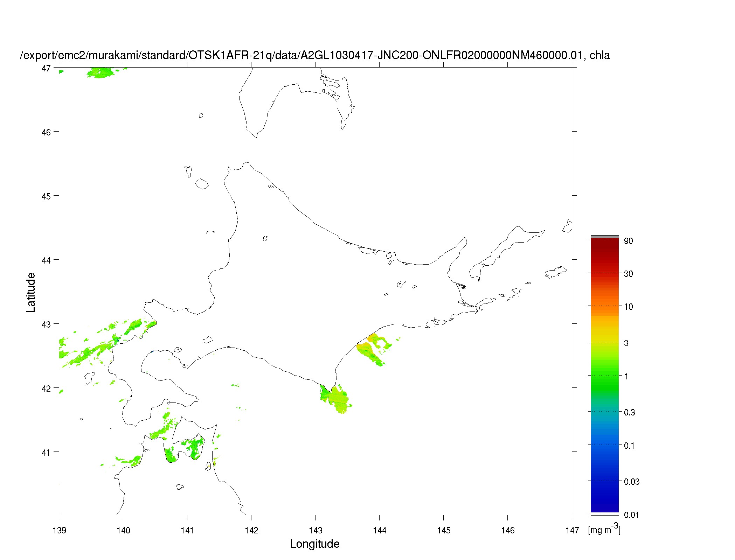This screenshot has height=560, width=735.
Task: Click longitude tick label 142
Action: point(251,531)
